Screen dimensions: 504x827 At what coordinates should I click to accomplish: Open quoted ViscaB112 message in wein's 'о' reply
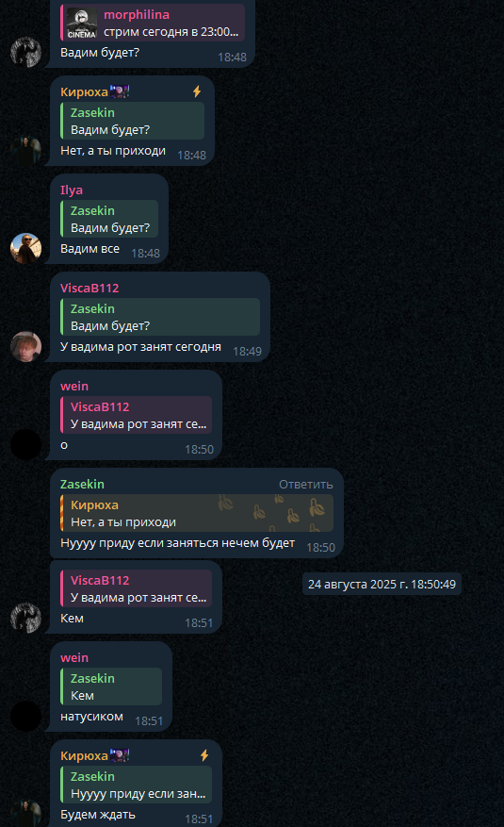coord(137,415)
